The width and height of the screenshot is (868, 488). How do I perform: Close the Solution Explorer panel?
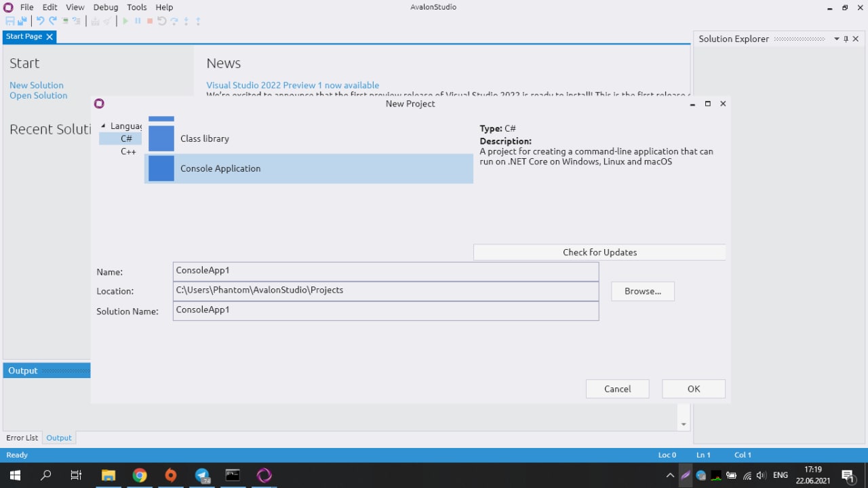[856, 39]
